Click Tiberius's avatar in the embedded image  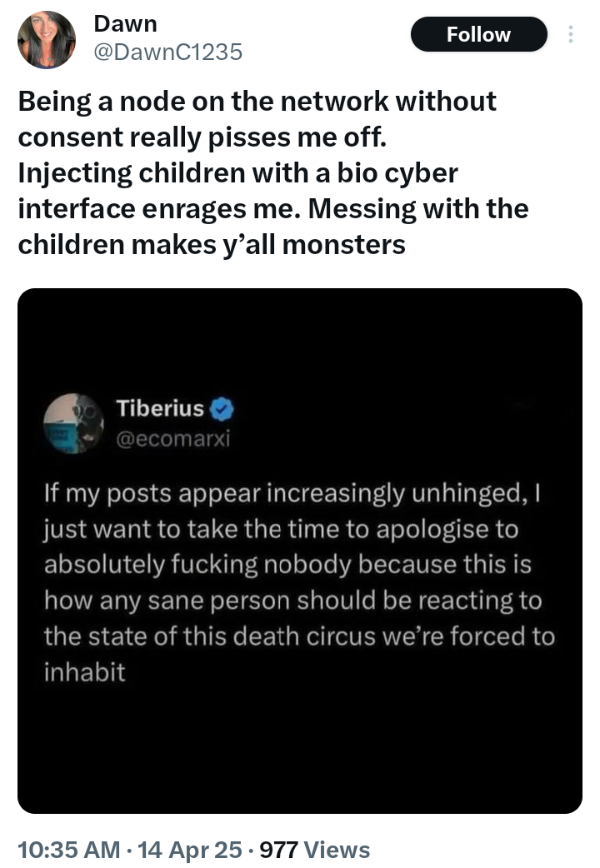[72, 422]
